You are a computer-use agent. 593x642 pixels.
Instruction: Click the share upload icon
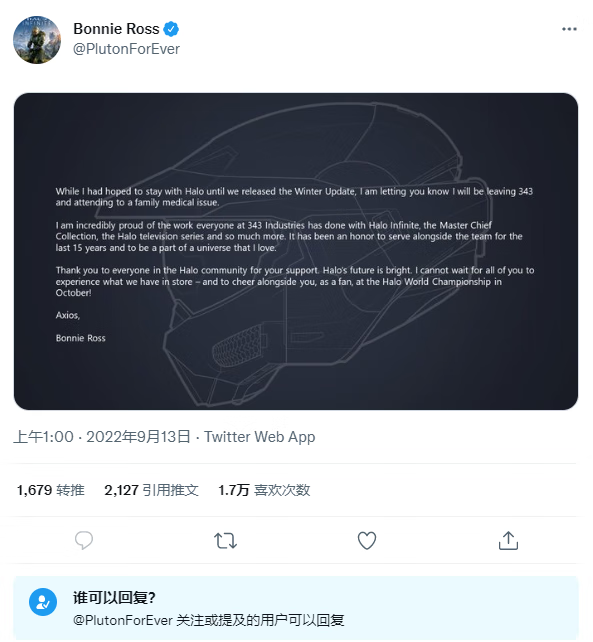pos(508,540)
